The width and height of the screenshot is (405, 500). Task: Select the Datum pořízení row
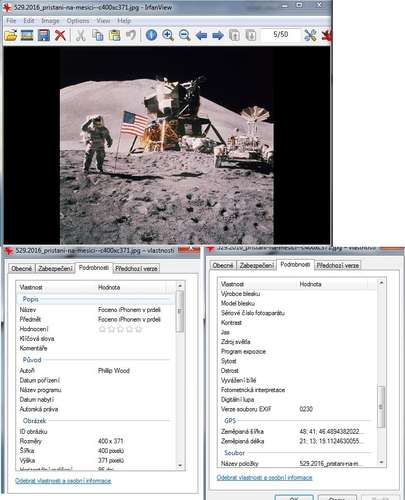(x=96, y=380)
